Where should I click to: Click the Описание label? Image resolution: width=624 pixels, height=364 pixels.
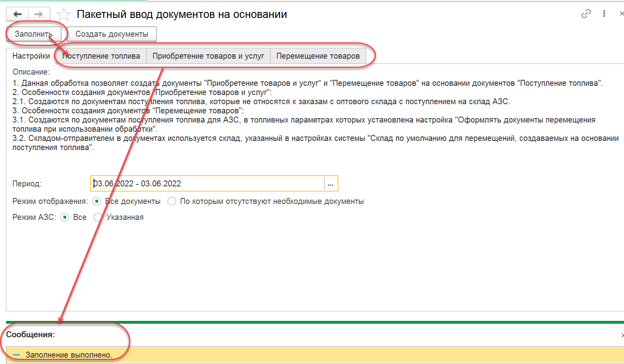pyautogui.click(x=31, y=72)
